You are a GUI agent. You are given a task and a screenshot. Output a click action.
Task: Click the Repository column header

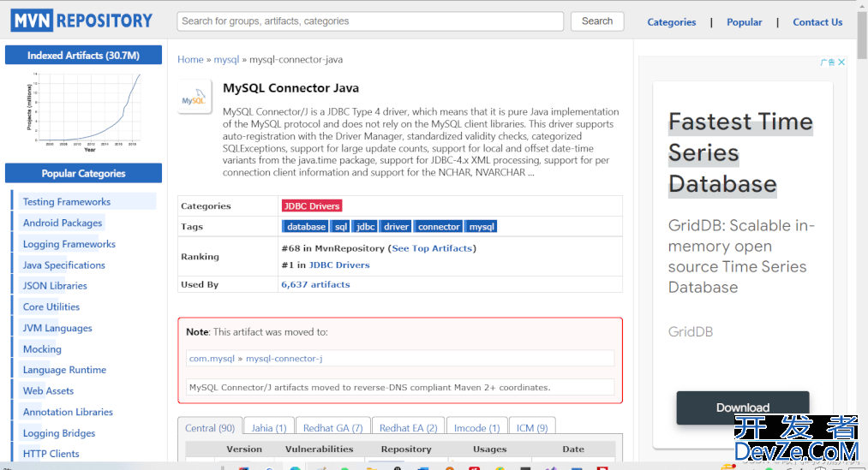(406, 449)
